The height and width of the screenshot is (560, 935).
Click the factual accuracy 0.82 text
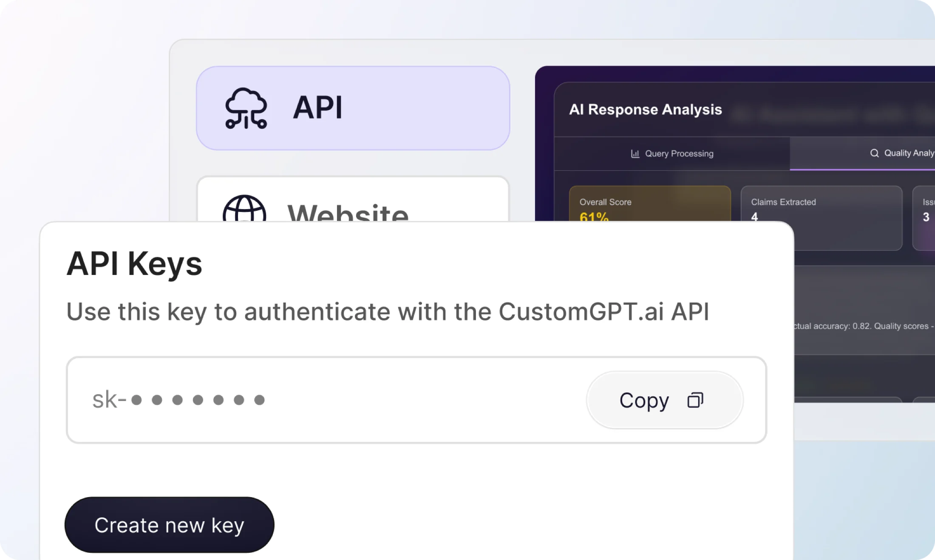tap(864, 326)
